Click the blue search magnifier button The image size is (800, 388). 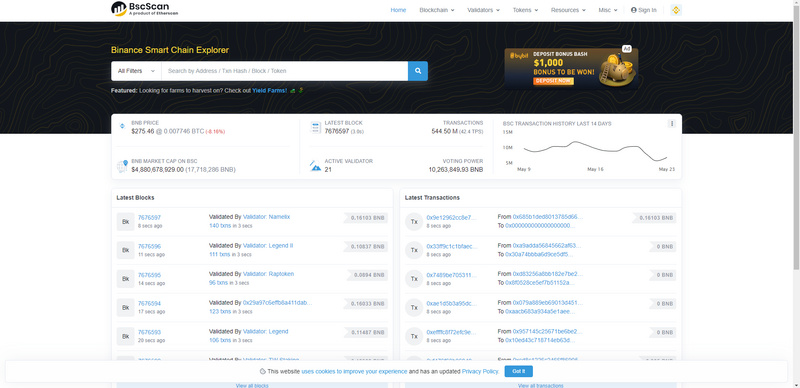click(418, 71)
